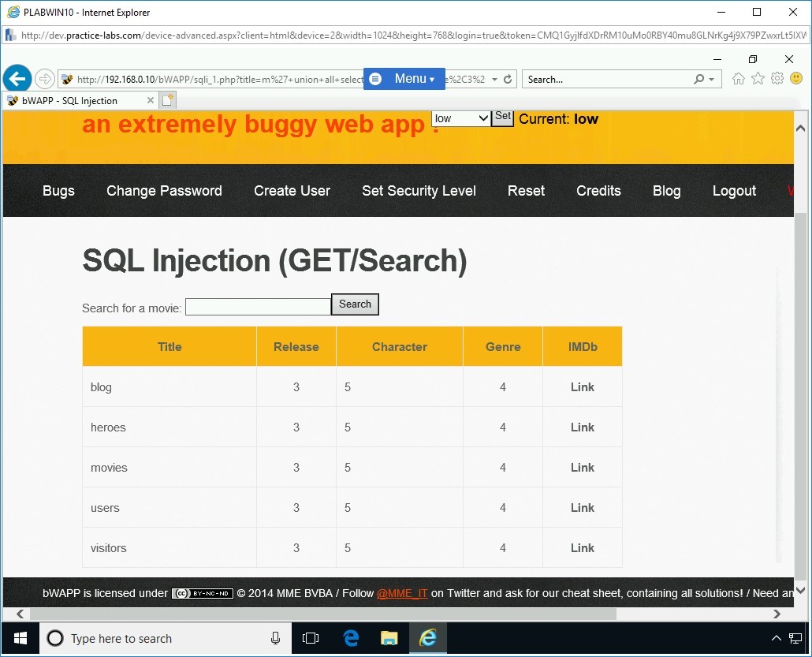Image resolution: width=812 pixels, height=657 pixels.
Task: Click the favorites star icon
Action: (x=758, y=79)
